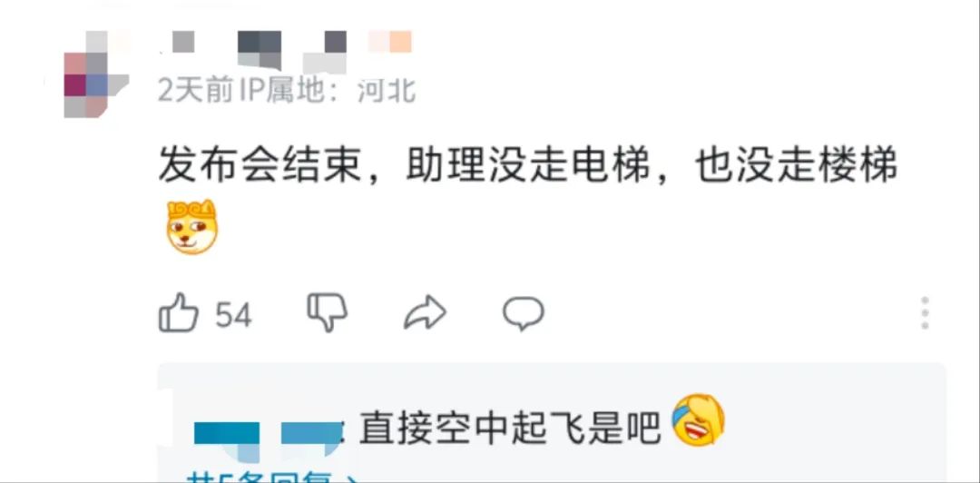Like the comment with thumbs-up icon
The width and height of the screenshot is (980, 483).
click(178, 312)
